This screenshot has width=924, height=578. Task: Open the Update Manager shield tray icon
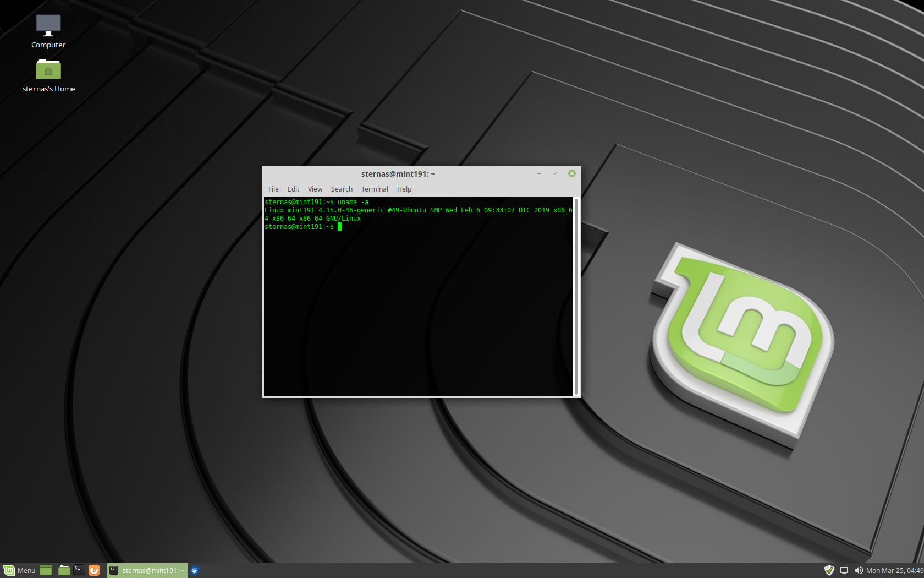point(829,570)
